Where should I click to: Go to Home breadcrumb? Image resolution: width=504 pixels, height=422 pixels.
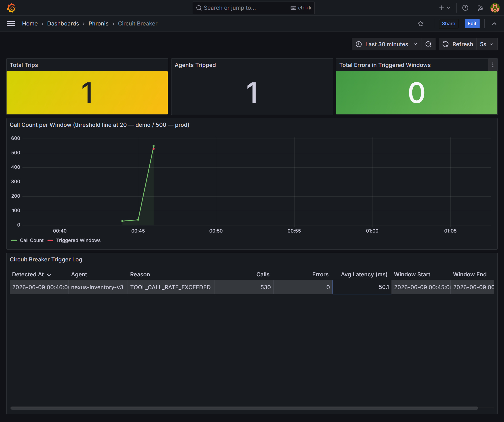pyautogui.click(x=30, y=24)
